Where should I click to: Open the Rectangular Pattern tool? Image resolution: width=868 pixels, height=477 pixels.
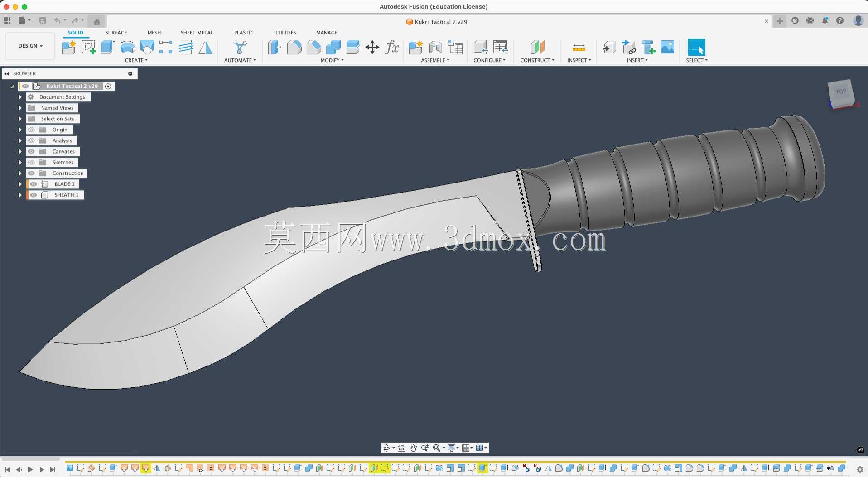click(166, 47)
